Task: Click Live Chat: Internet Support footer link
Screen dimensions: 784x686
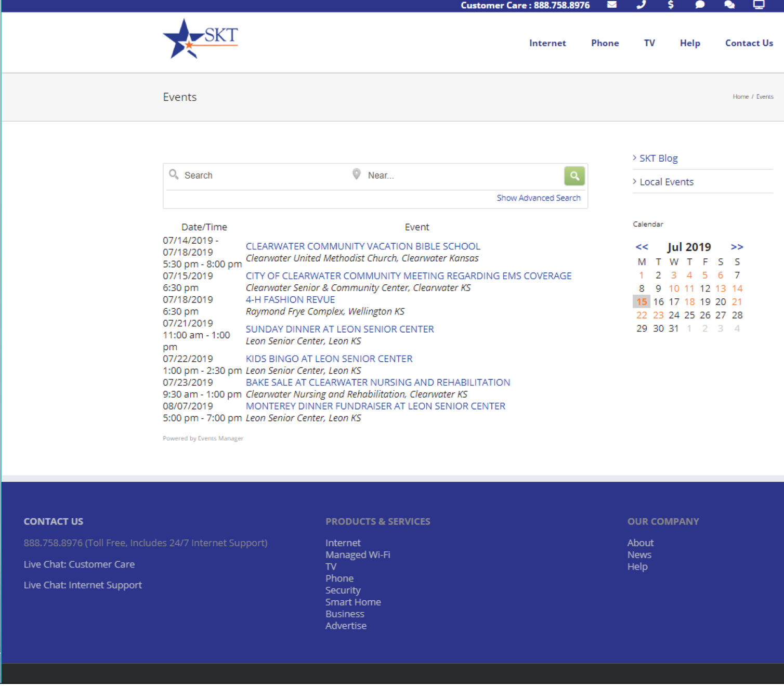Action: (x=83, y=585)
